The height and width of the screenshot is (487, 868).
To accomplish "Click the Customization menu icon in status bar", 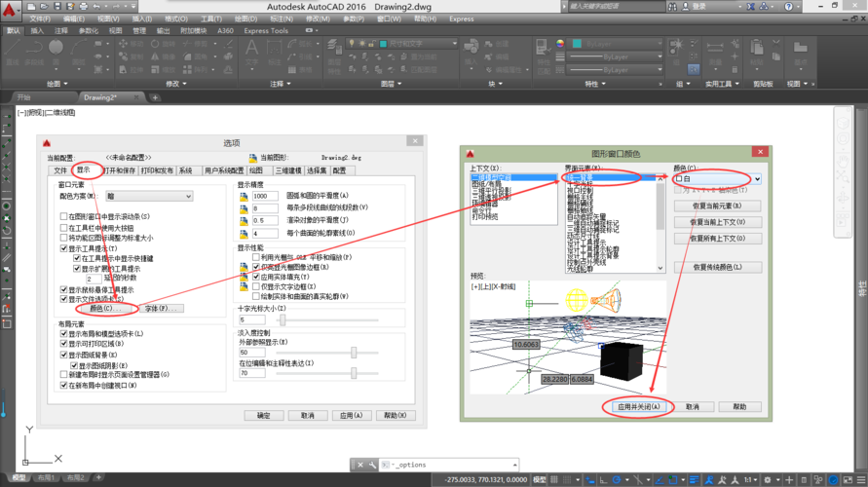I will click(x=861, y=480).
